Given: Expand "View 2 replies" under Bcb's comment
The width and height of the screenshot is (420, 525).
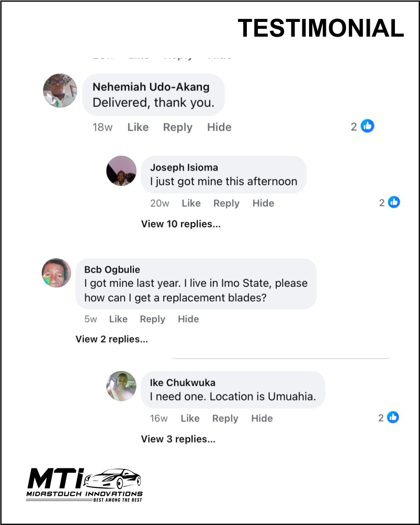Looking at the screenshot, I should coord(111,339).
